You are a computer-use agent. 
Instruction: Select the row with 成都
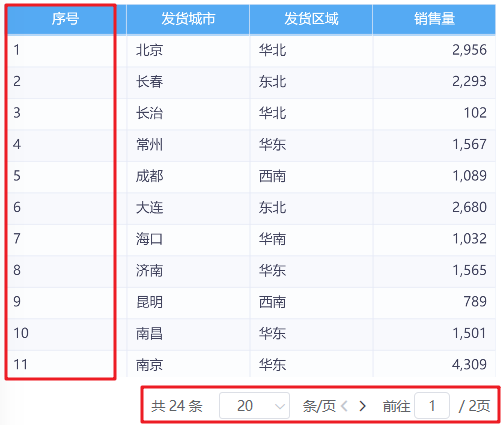(251, 176)
